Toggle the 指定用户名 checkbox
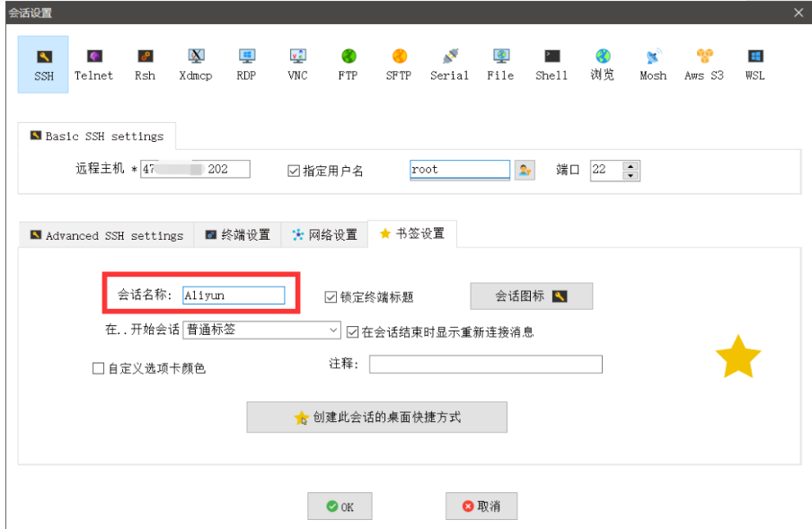Viewport: 812px width, 529px height. pyautogui.click(x=294, y=171)
